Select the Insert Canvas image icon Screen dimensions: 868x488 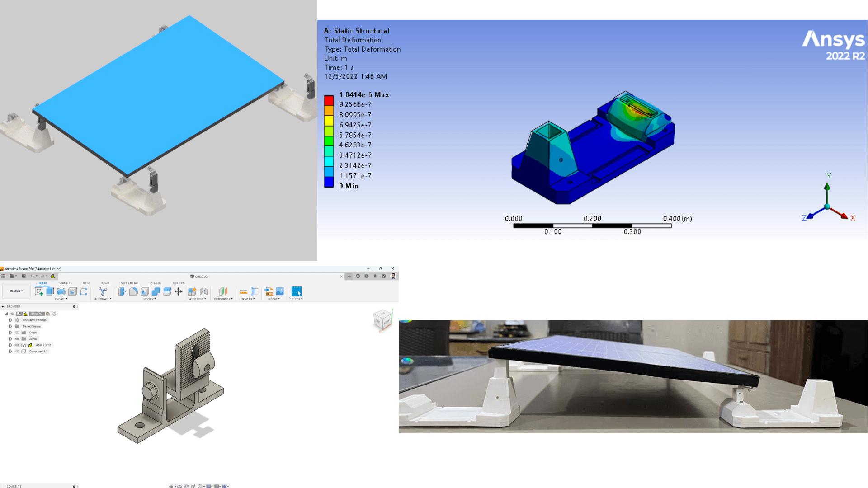pos(280,291)
